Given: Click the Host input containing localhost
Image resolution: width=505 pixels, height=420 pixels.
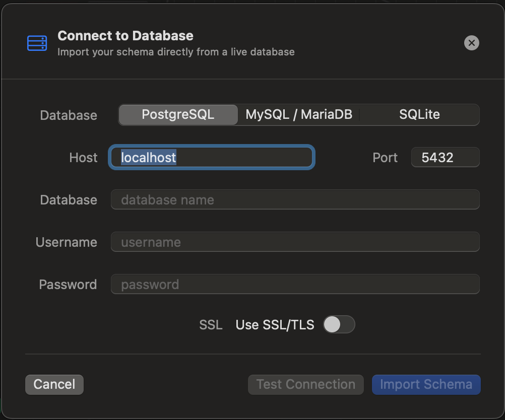Looking at the screenshot, I should 211,157.
